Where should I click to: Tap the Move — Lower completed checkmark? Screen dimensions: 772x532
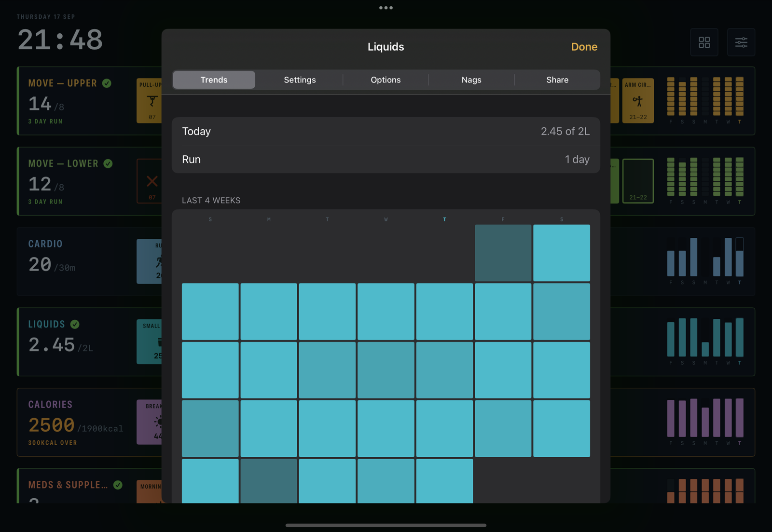(x=108, y=164)
